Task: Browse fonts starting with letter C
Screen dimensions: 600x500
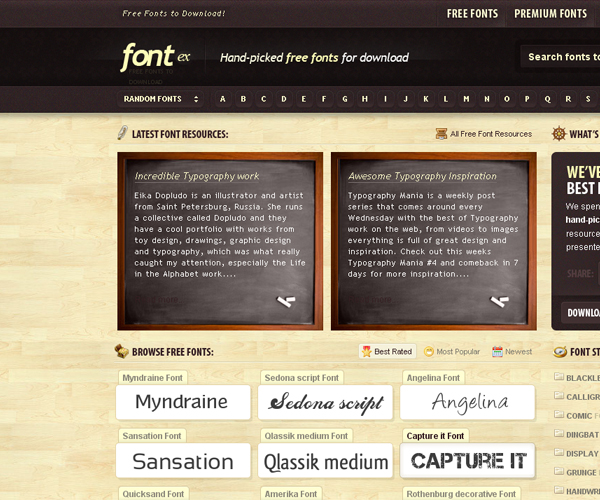Action: coord(263,99)
